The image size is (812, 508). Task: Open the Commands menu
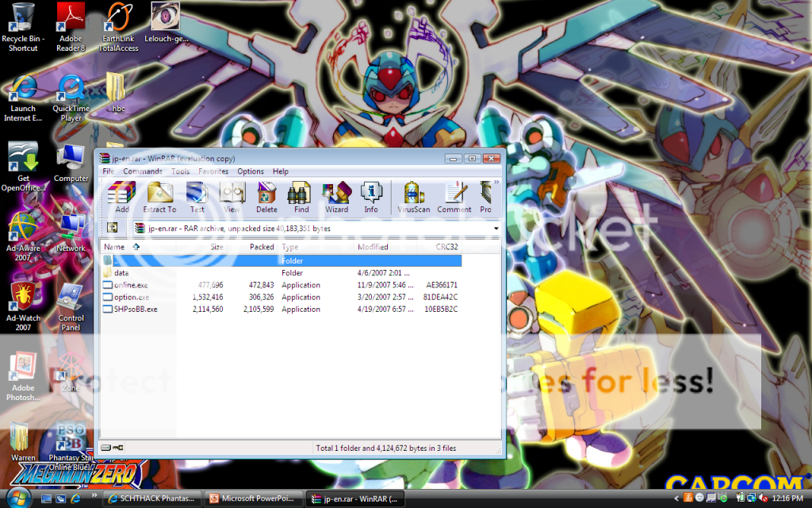(143, 171)
